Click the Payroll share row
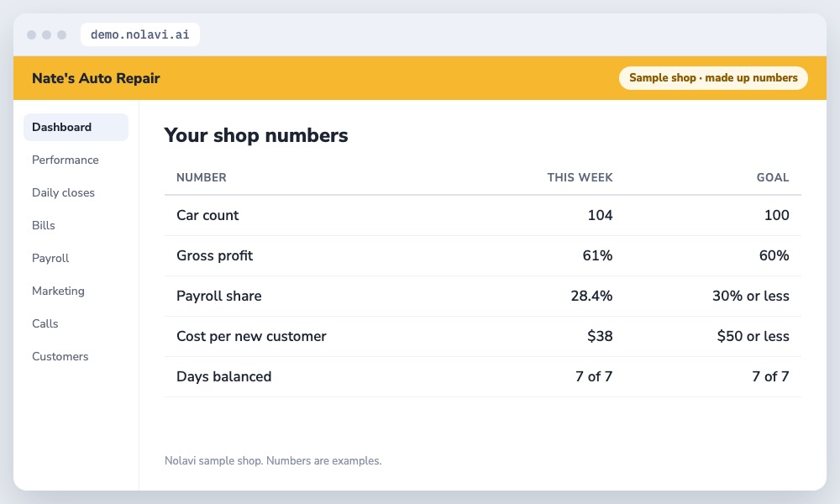The image size is (840, 504). click(x=483, y=297)
